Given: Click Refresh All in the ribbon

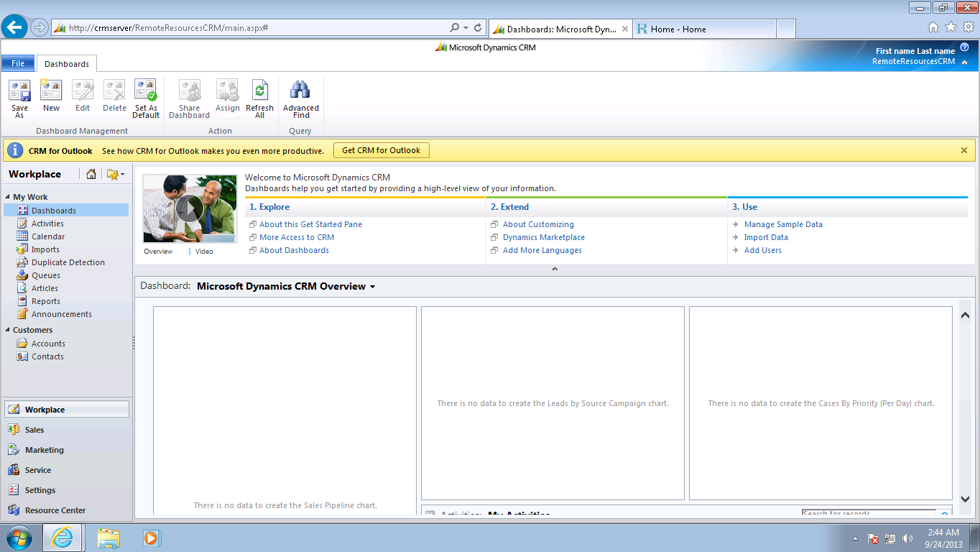Looking at the screenshot, I should point(259,97).
